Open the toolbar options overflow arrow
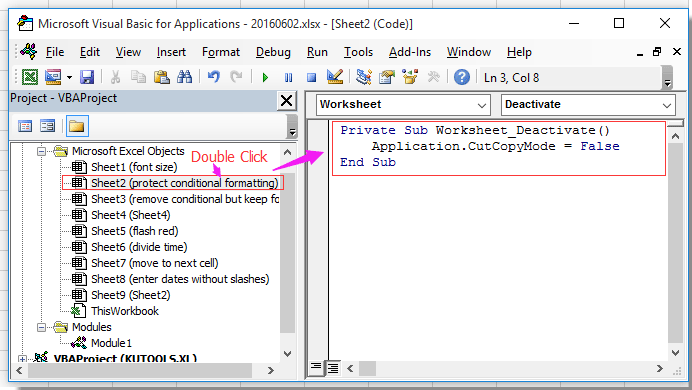The width and height of the screenshot is (692, 390). [667, 78]
